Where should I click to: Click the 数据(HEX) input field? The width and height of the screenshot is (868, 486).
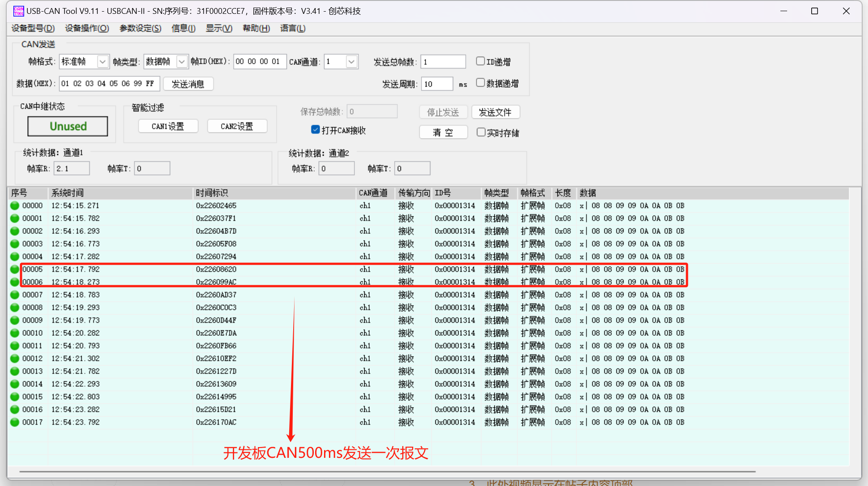[110, 84]
